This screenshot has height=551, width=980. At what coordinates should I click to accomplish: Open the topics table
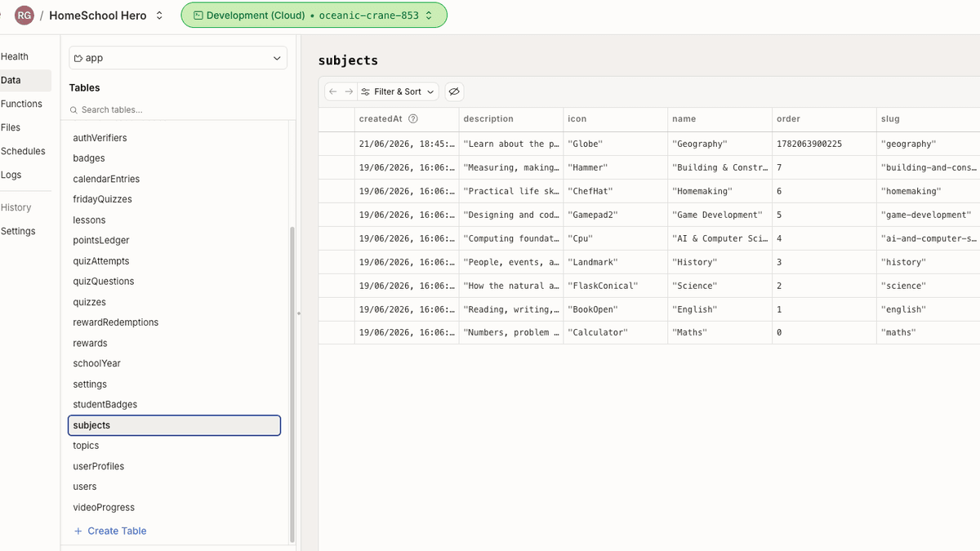coord(174,446)
